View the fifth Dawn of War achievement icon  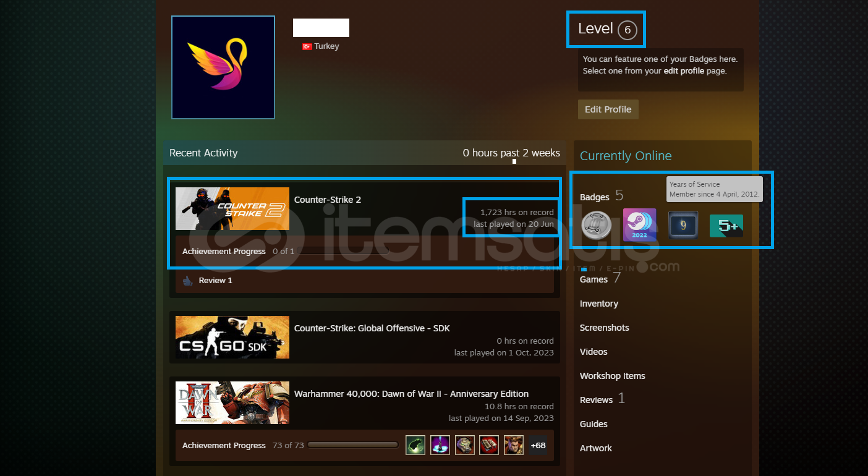514,445
